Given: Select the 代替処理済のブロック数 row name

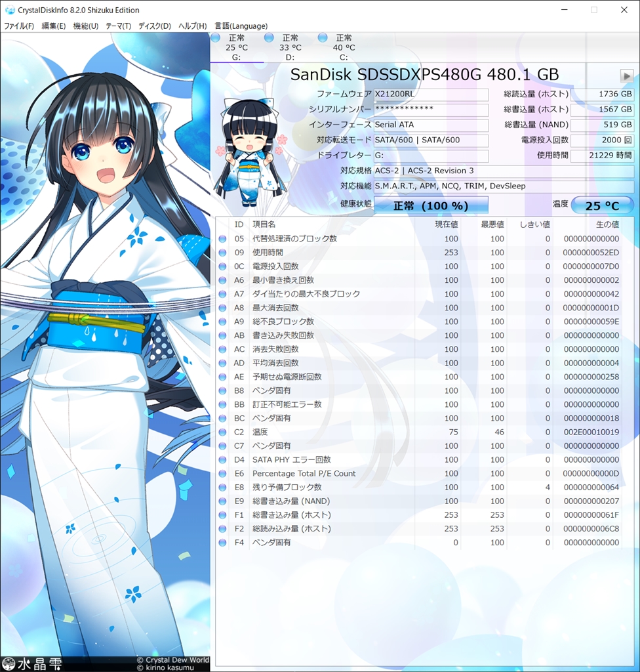Looking at the screenshot, I should coord(294,239).
